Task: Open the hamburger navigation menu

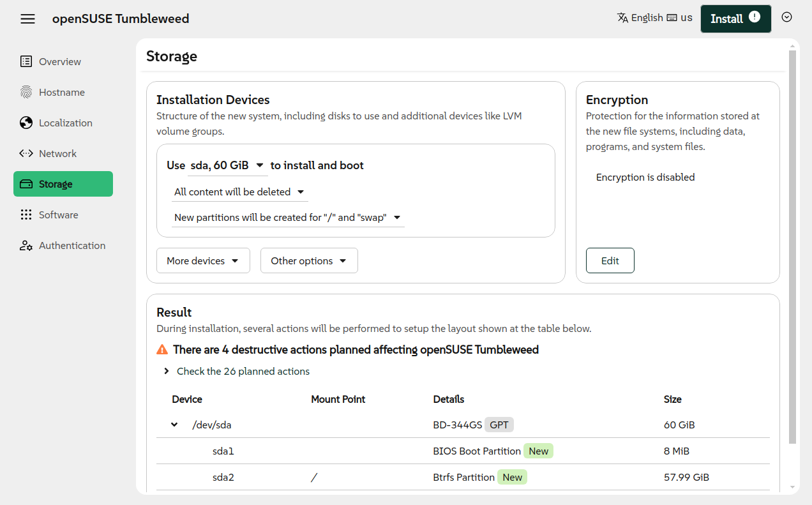Action: pyautogui.click(x=27, y=19)
